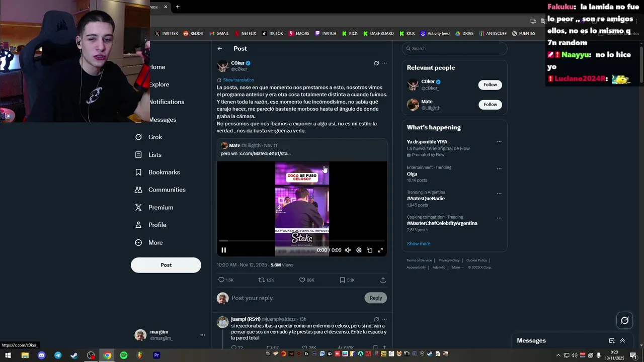Open Grok icon on juampi's reply
This screenshot has height=362, width=644.
[376, 319]
